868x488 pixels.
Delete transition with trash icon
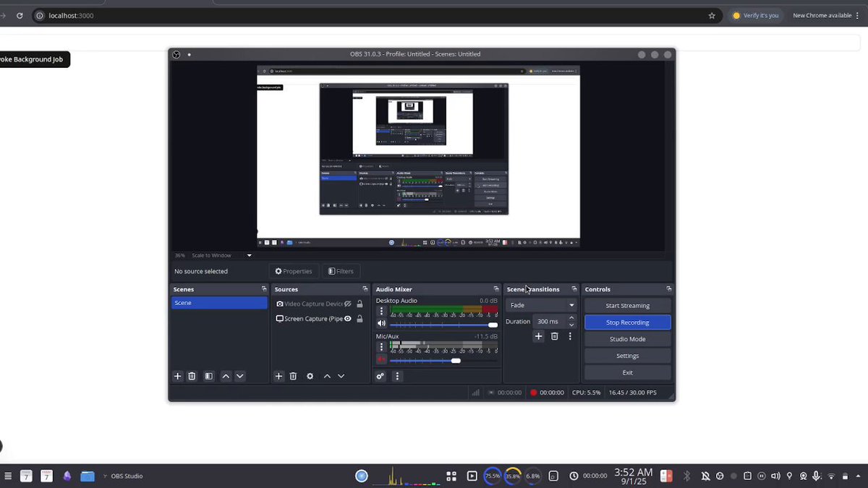(555, 336)
